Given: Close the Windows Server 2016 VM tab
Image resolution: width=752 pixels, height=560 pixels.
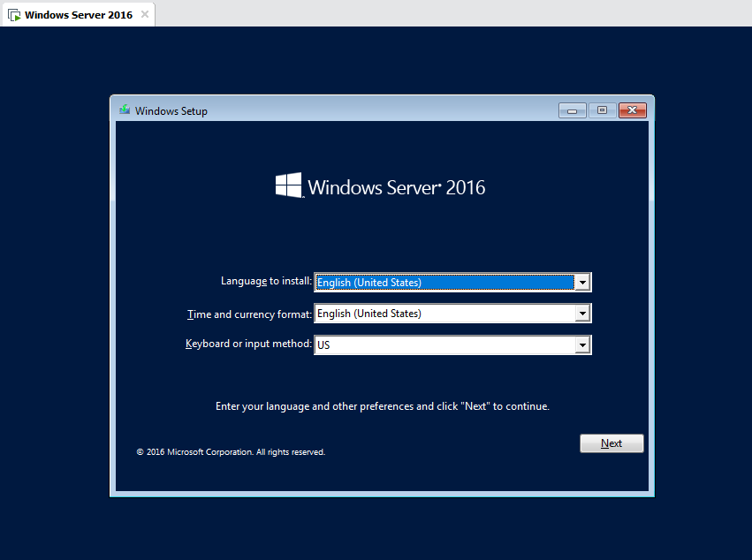Looking at the screenshot, I should pos(144,14).
